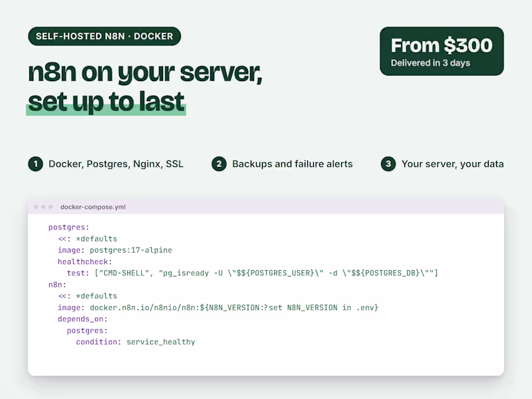Click the number 2 circle icon
The width and height of the screenshot is (532, 399).
(x=219, y=164)
